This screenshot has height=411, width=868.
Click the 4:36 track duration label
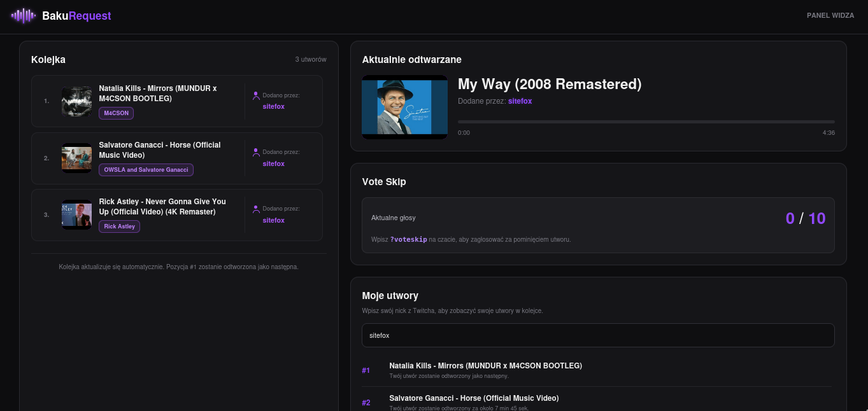[x=829, y=133]
